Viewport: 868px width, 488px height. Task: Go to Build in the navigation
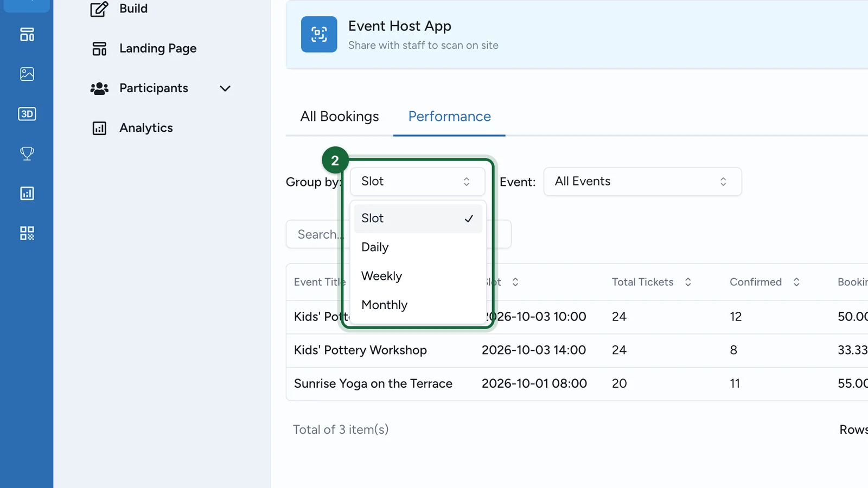coord(133,9)
